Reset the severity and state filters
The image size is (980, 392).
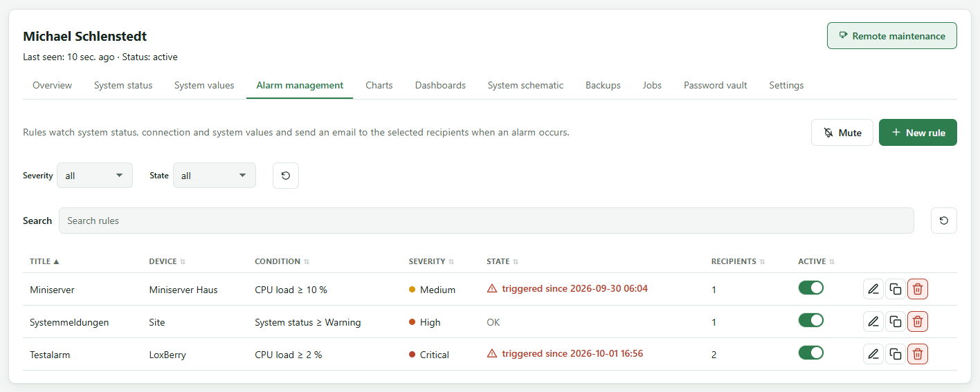tap(286, 176)
